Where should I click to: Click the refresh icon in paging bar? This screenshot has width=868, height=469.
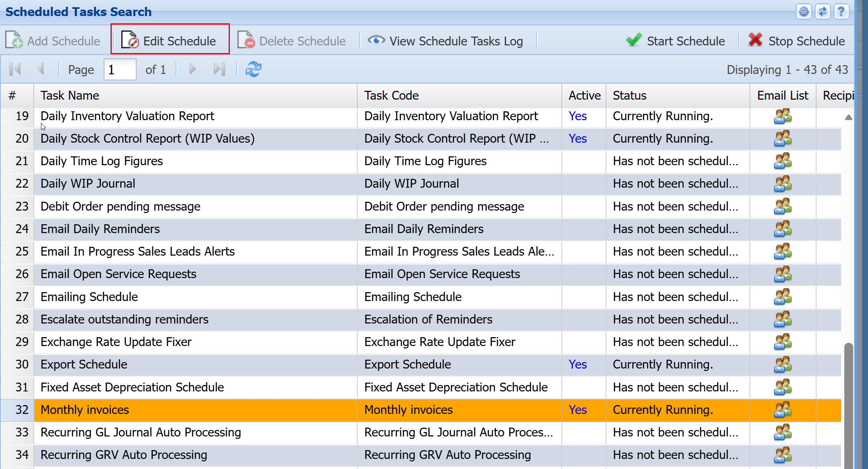pos(254,70)
